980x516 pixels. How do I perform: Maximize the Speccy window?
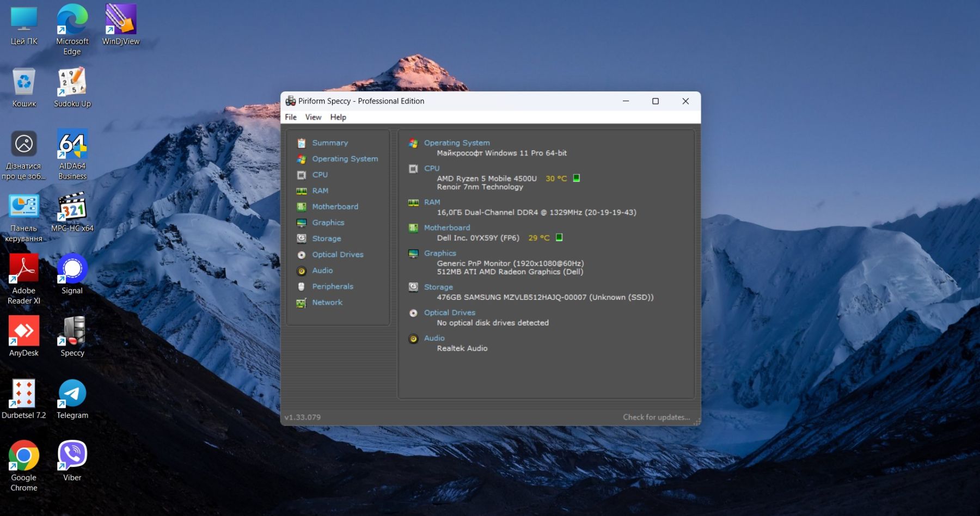[656, 101]
